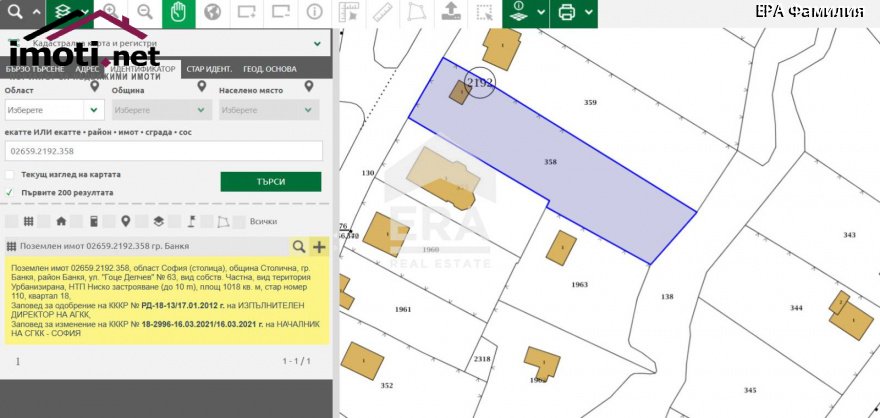Toggle the flag marker filter checkbox
The width and height of the screenshot is (880, 418).
click(x=174, y=222)
